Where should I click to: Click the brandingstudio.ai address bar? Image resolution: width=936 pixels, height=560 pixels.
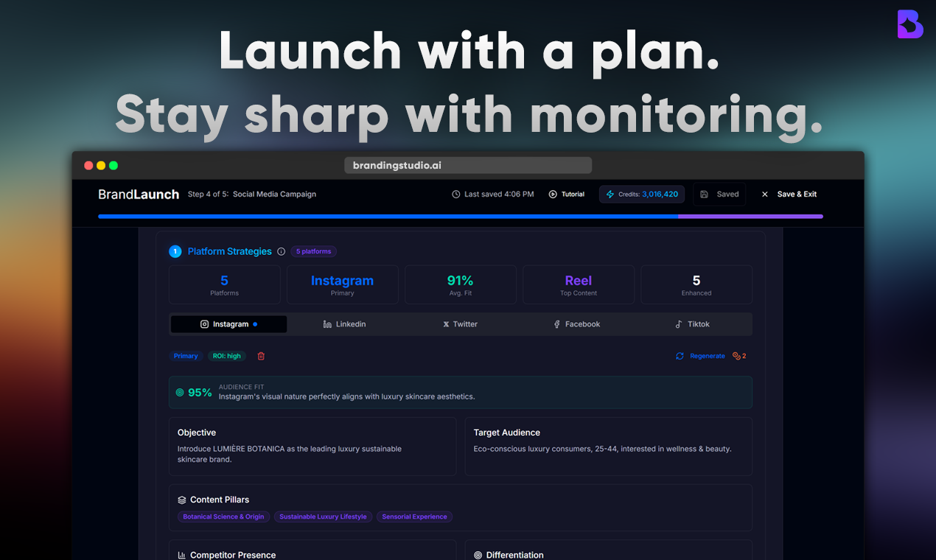pyautogui.click(x=468, y=166)
